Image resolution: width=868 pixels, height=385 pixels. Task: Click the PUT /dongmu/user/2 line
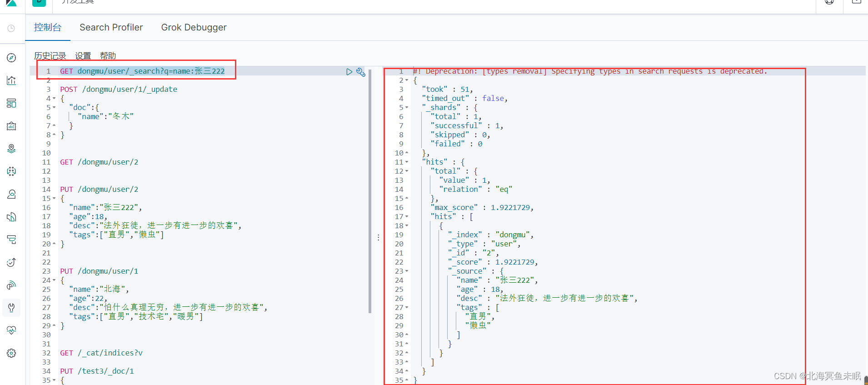point(99,189)
